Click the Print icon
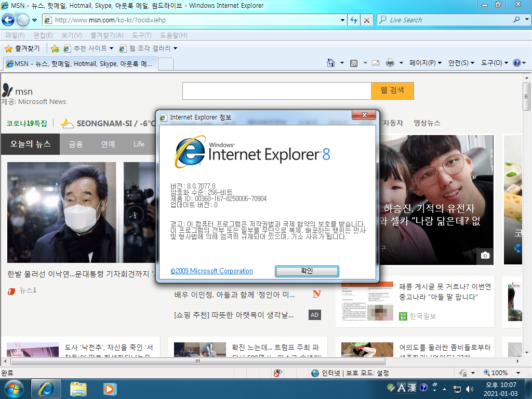Screen dimensions: 532x399 [x=390, y=63]
